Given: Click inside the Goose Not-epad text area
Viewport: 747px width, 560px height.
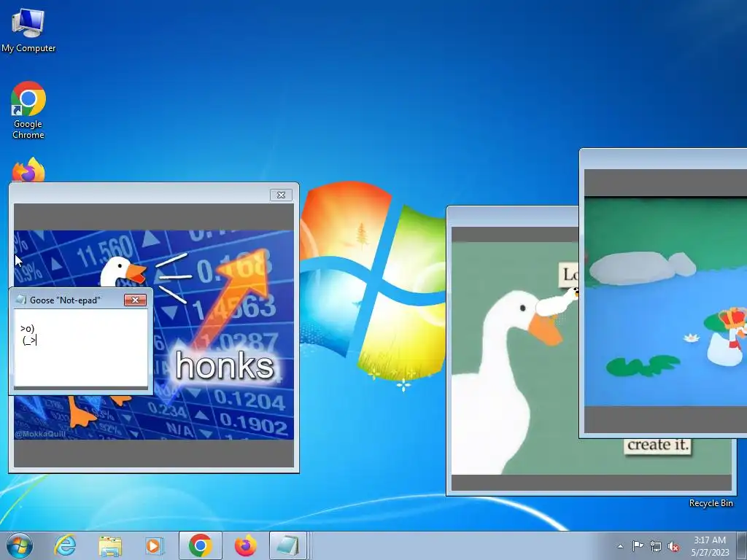Looking at the screenshot, I should [x=81, y=348].
